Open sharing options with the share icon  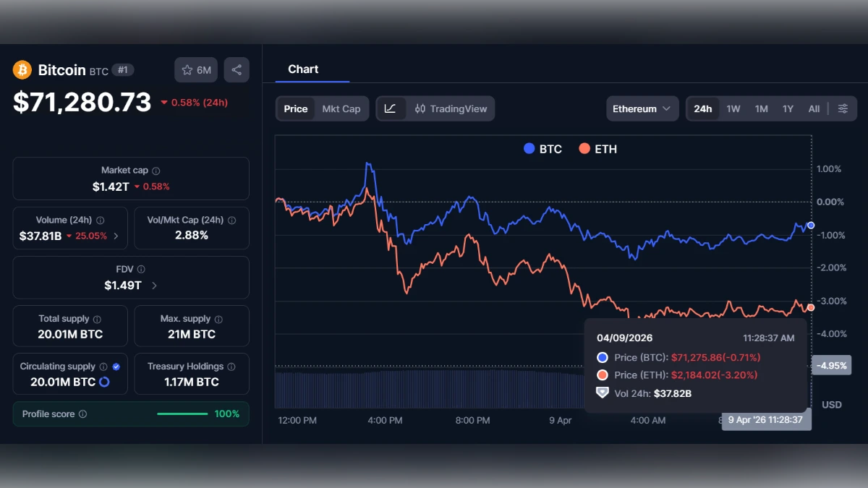[x=236, y=69]
